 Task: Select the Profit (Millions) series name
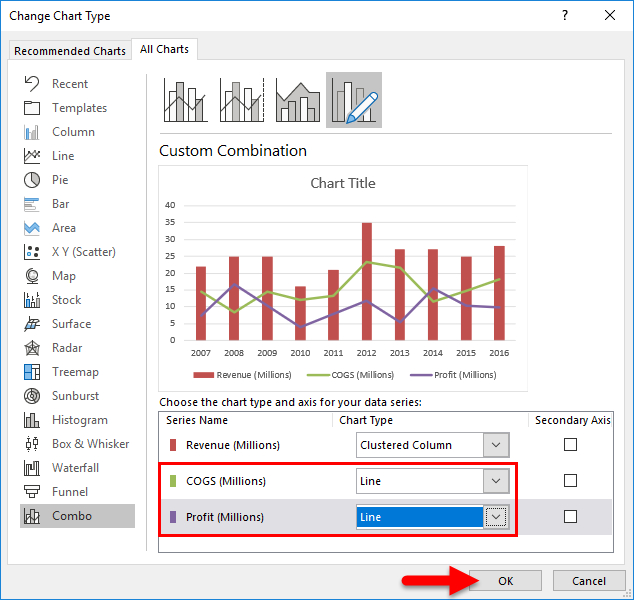coord(225,517)
